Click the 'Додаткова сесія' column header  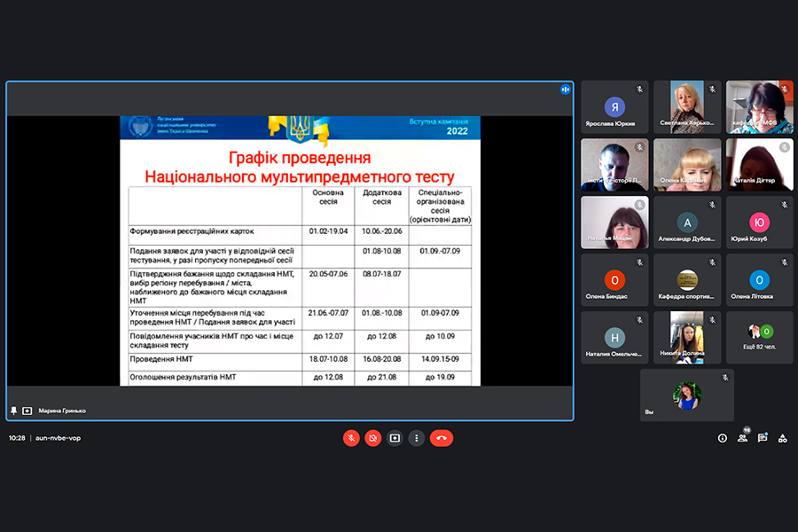coord(381,197)
